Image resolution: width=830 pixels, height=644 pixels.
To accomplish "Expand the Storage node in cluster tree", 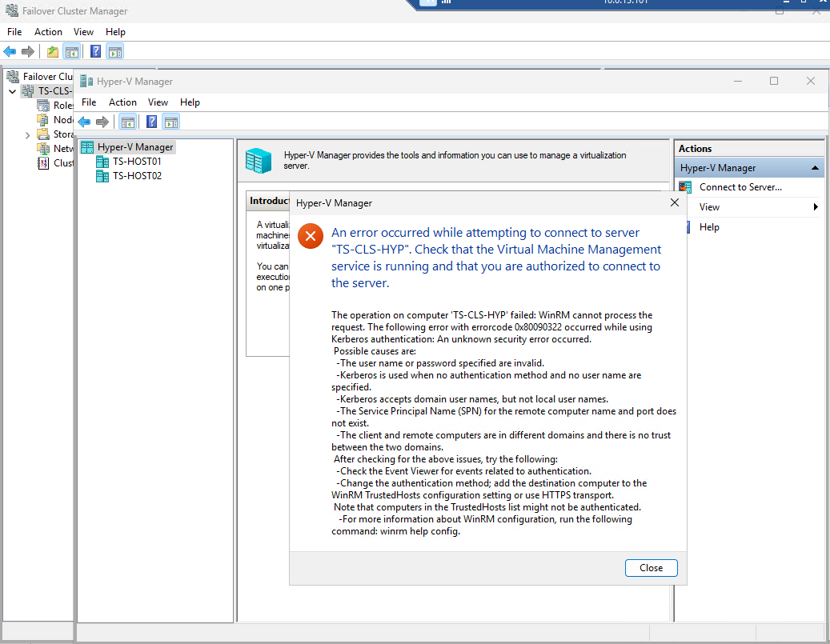I will pyautogui.click(x=27, y=135).
